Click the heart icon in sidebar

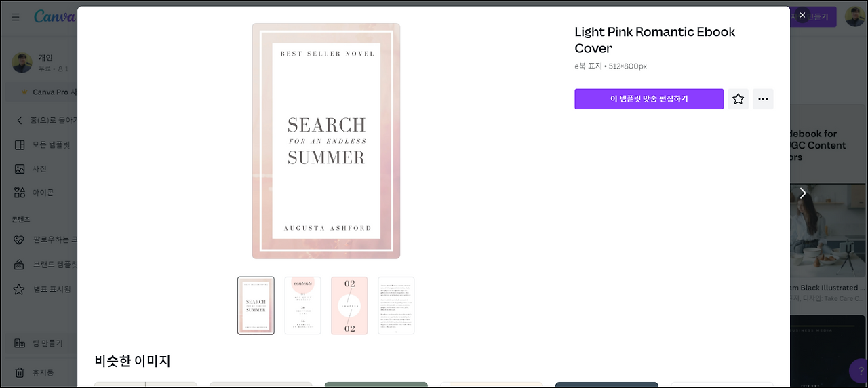pyautogui.click(x=20, y=239)
